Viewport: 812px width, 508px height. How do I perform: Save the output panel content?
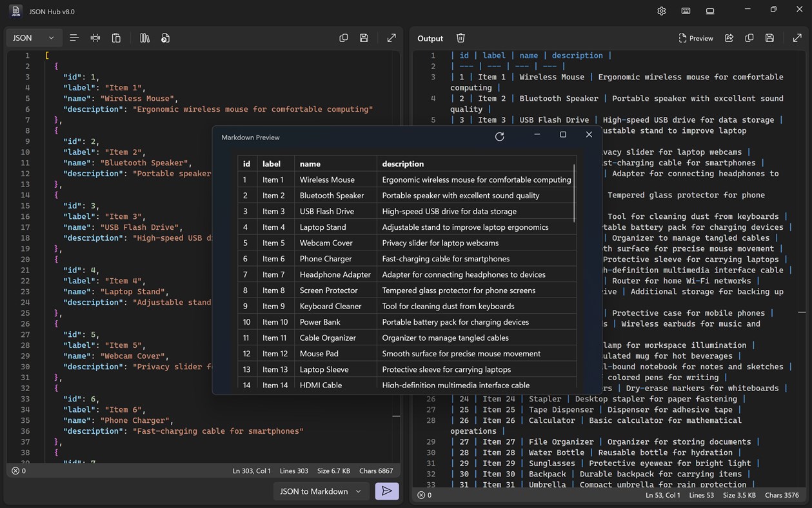pyautogui.click(x=769, y=38)
